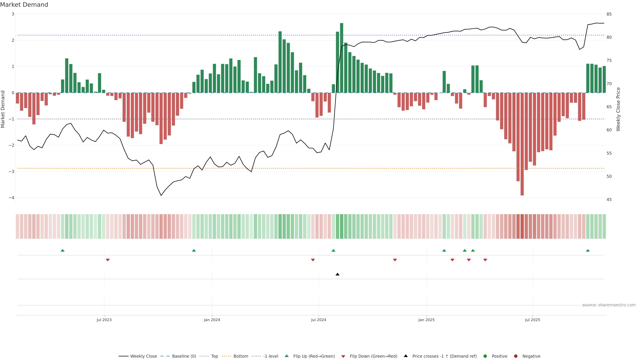Click the Market Demand chart title
Viewport: 644px width, 362px height.
coord(24,5)
